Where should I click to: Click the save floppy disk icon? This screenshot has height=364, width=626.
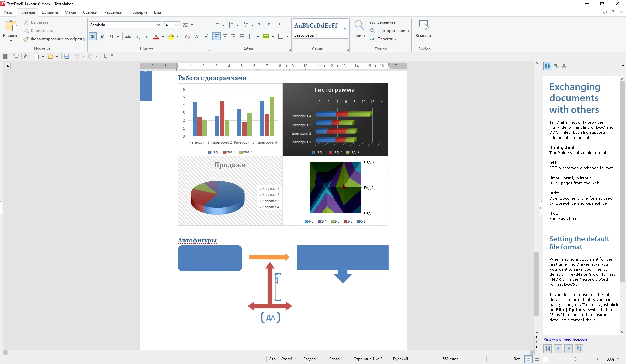coord(66,56)
